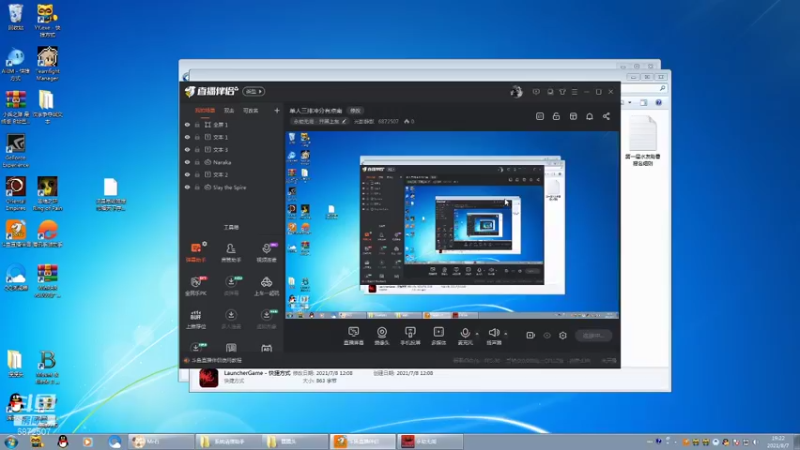This screenshot has width=800, height=450.
Task: Open stream settings gear in bottom toolbar
Action: pos(563,335)
